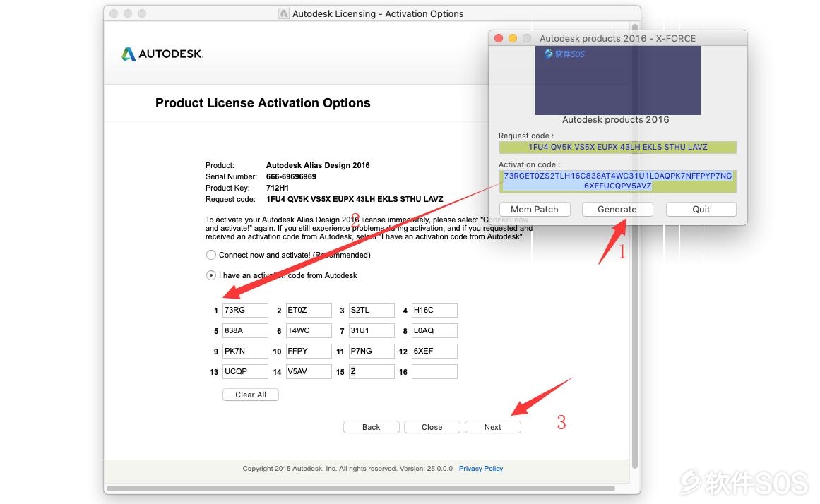Click the Autodesk Licensing title bar icon

283,13
